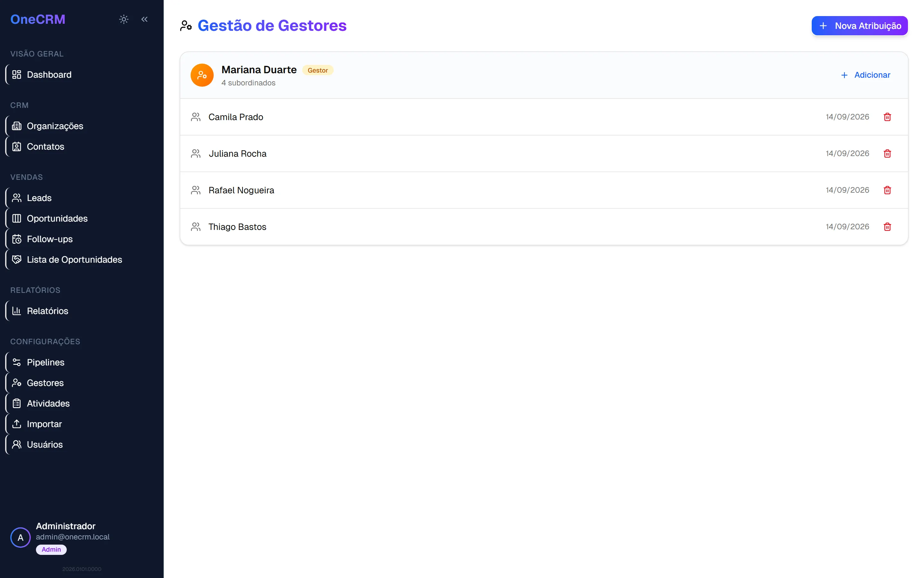Click the date in Thiago Bastos's row
The width and height of the screenshot is (924, 578).
[x=847, y=227]
